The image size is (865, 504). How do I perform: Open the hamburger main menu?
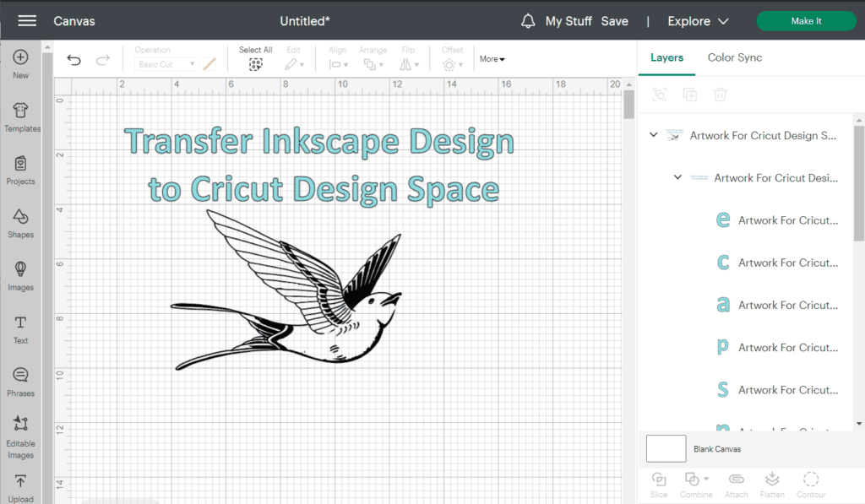coord(27,21)
